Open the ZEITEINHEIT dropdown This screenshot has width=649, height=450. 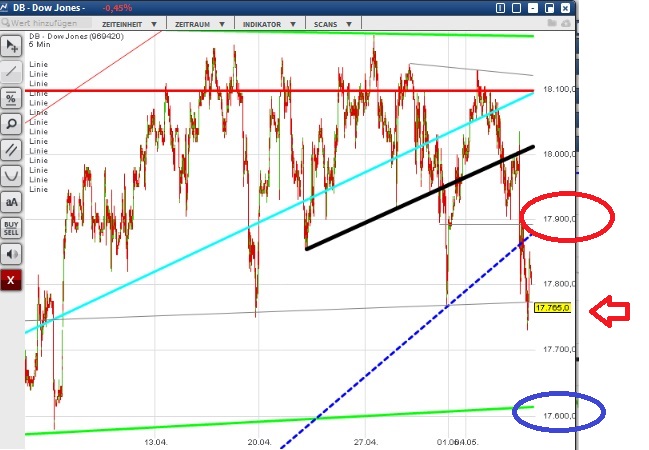pyautogui.click(x=130, y=24)
